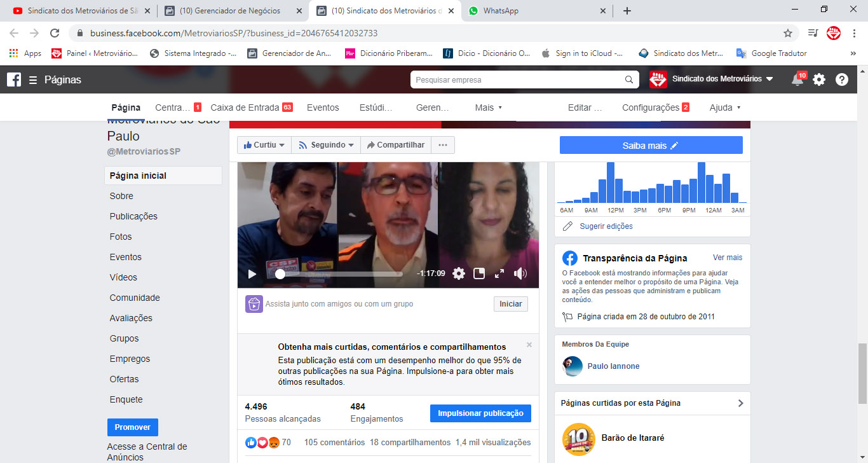Expand the Mais tab menu

click(488, 107)
